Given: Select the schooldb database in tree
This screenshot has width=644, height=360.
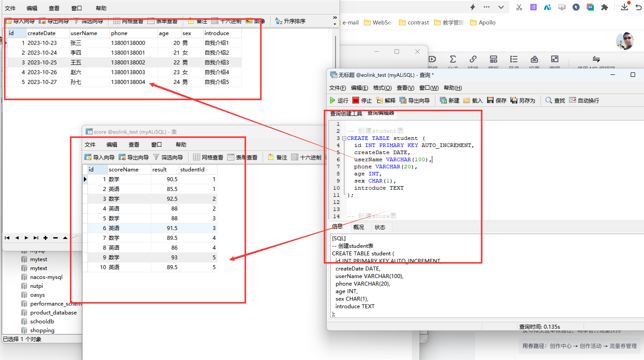Looking at the screenshot, I should (x=42, y=321).
